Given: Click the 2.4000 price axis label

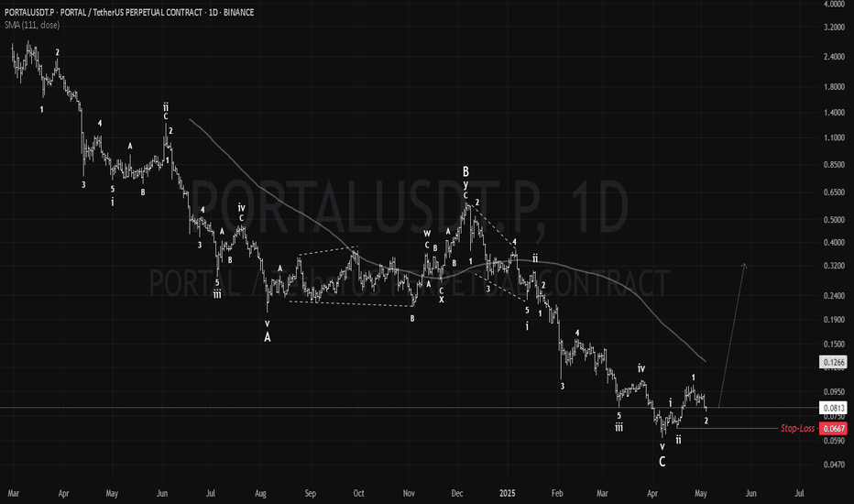Looking at the screenshot, I should [x=834, y=57].
